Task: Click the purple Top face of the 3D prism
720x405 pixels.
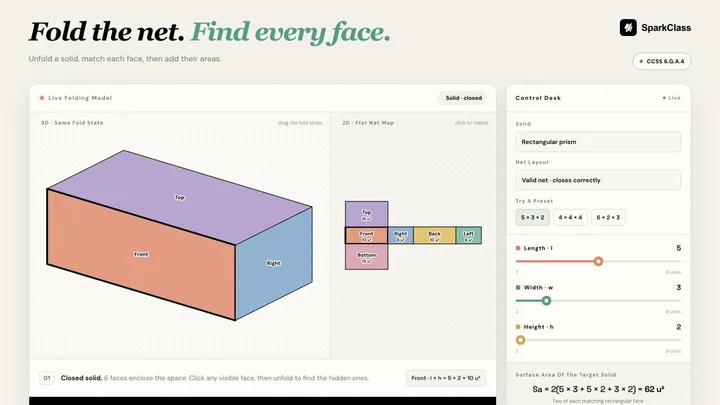Action: coord(180,197)
